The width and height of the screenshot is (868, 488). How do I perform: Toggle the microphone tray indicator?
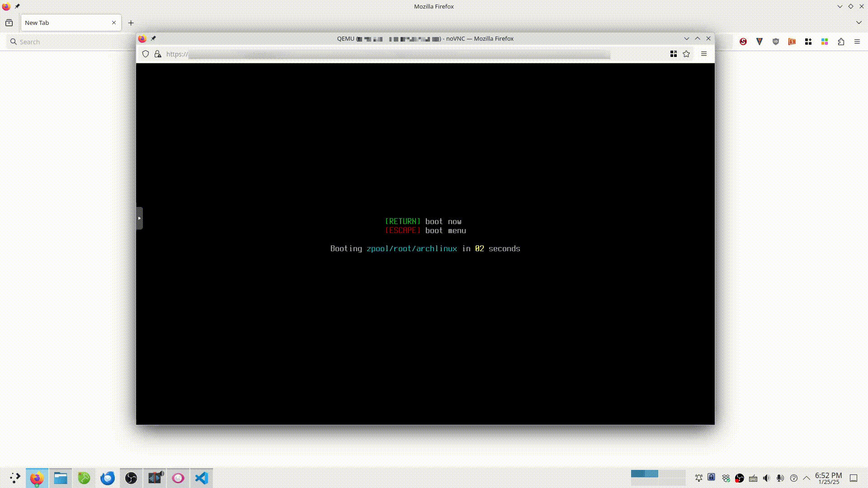click(780, 478)
